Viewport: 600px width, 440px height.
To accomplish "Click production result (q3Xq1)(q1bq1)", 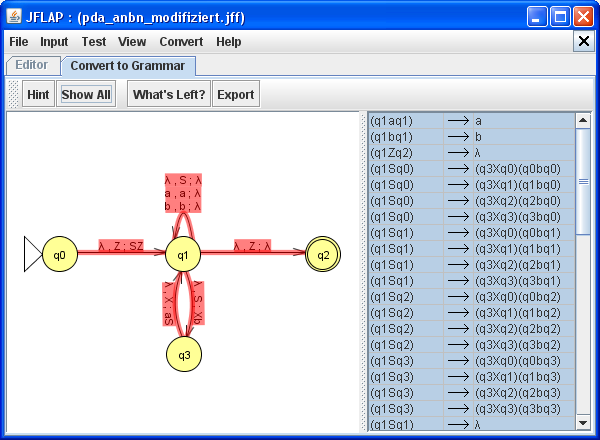I will tap(518, 249).
